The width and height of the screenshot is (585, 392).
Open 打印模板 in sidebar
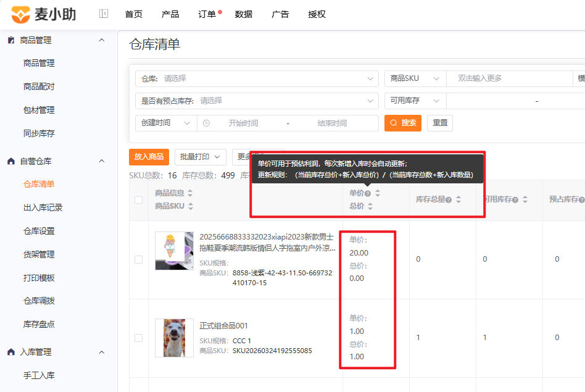tap(39, 278)
